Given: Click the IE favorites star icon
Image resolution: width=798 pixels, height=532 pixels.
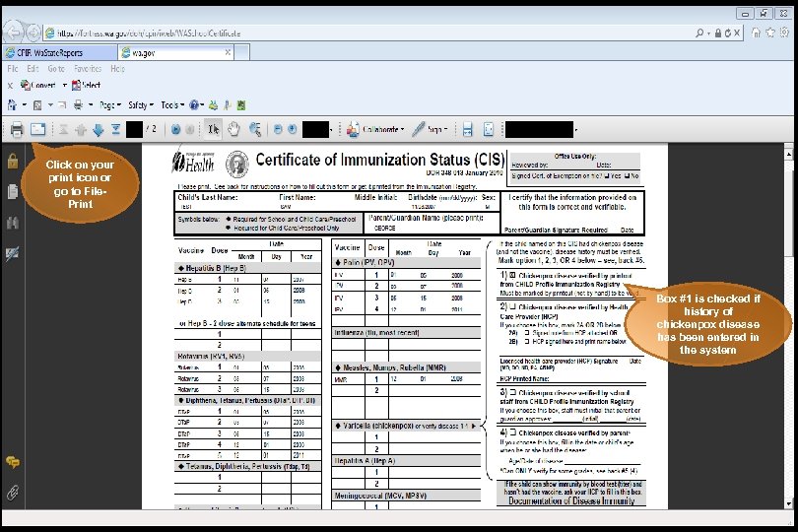Looking at the screenshot, I should 770,33.
